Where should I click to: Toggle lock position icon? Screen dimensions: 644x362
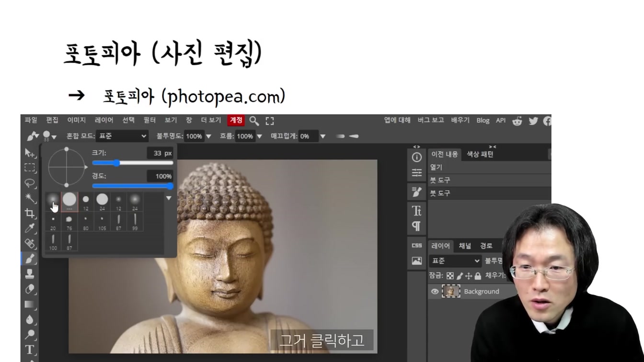(469, 276)
